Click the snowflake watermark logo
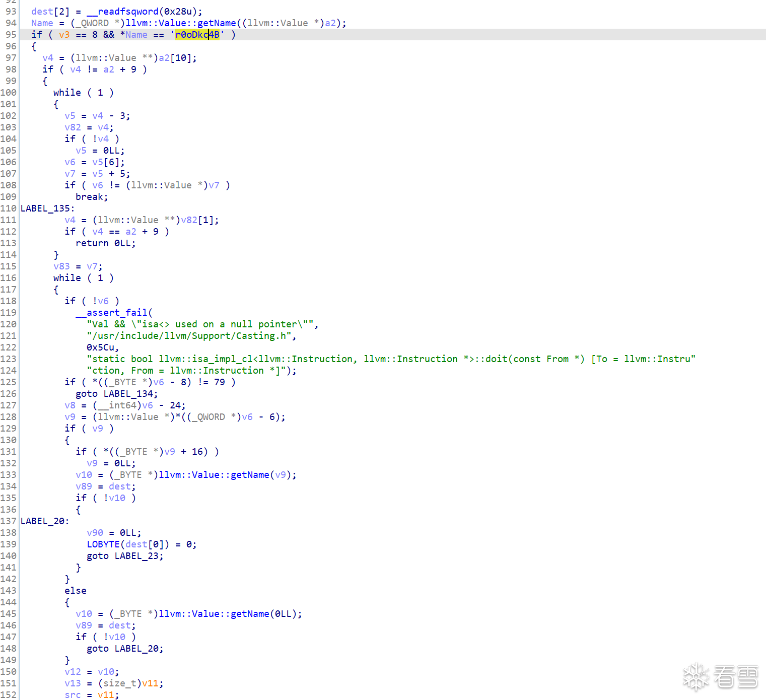766x700 pixels. point(696,676)
